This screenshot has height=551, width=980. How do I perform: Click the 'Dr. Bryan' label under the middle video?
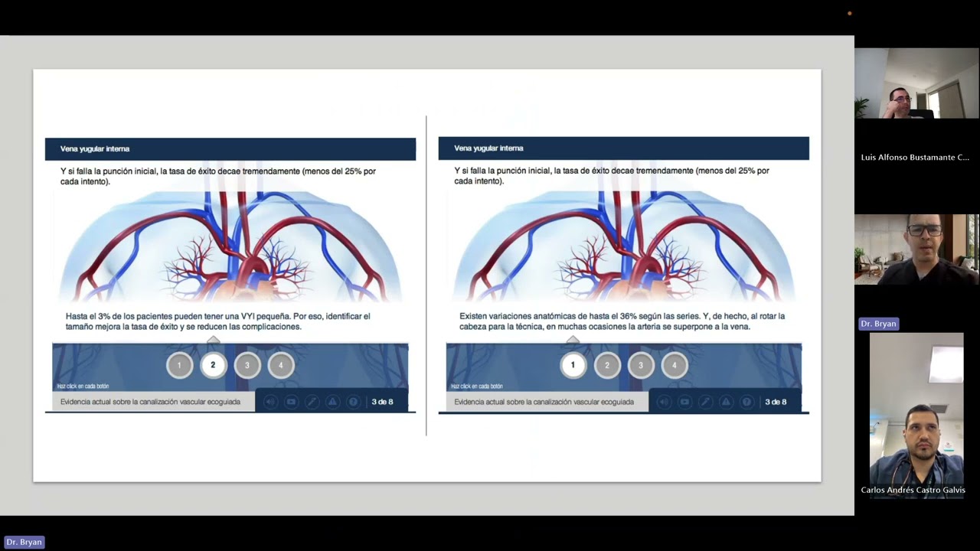[878, 324]
